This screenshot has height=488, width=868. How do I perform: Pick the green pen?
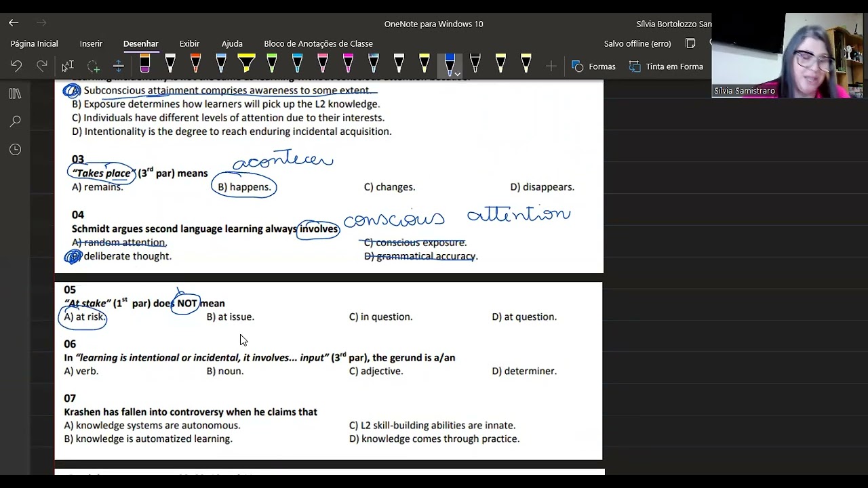click(272, 64)
